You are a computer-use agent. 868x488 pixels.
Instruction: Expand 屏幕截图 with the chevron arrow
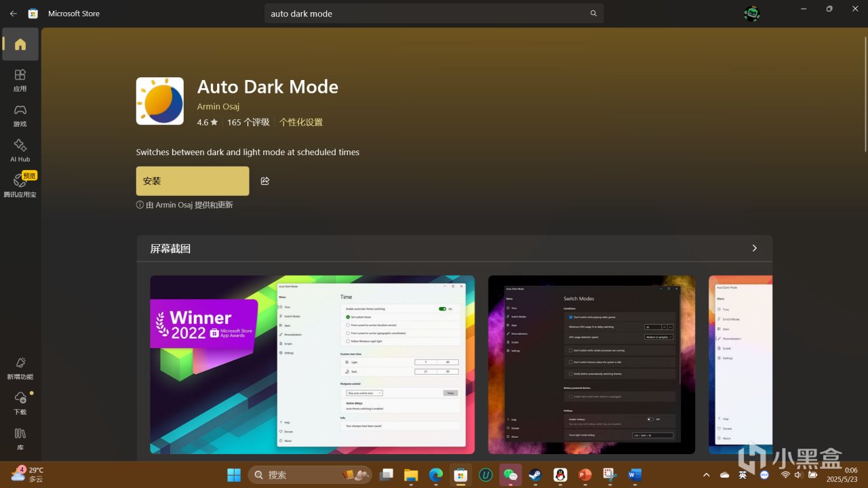tap(754, 248)
